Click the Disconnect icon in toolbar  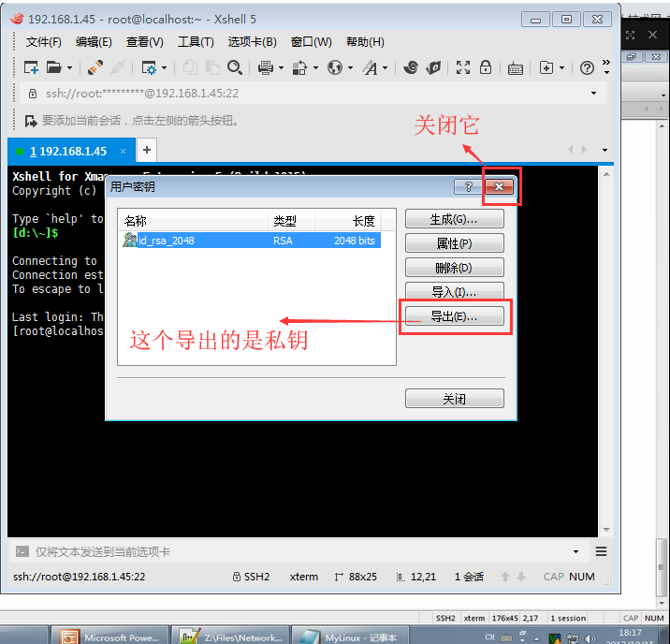tap(118, 67)
